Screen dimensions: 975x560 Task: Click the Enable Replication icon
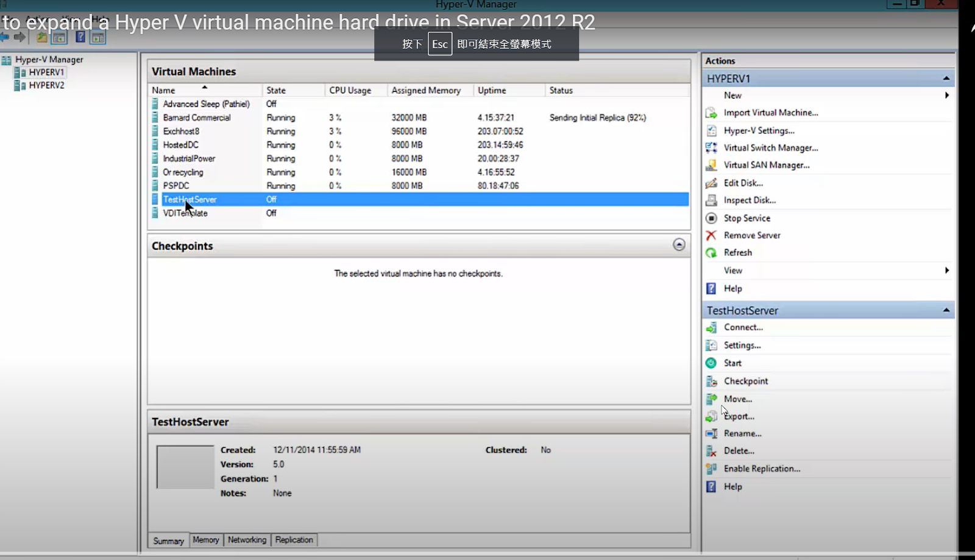pyautogui.click(x=711, y=469)
